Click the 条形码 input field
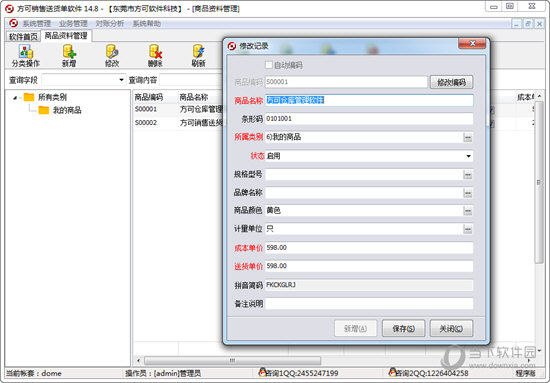Image resolution: width=550 pixels, height=383 pixels. pos(369,119)
